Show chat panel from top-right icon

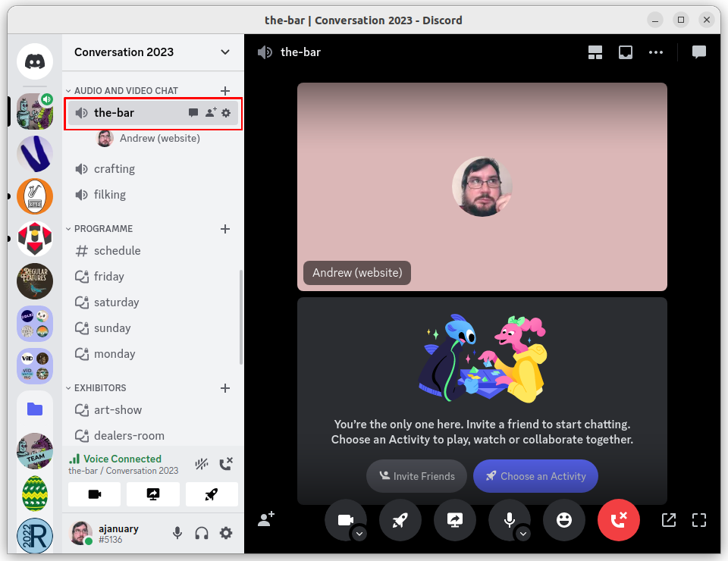pyautogui.click(x=698, y=52)
